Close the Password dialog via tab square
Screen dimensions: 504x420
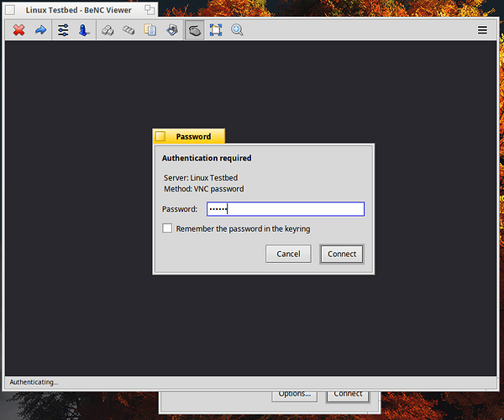point(160,136)
